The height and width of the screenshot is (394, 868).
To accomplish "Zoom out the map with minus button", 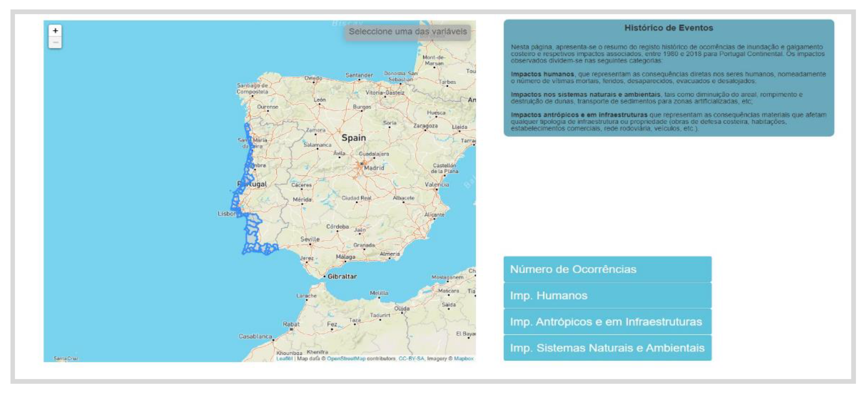I will pyautogui.click(x=55, y=43).
